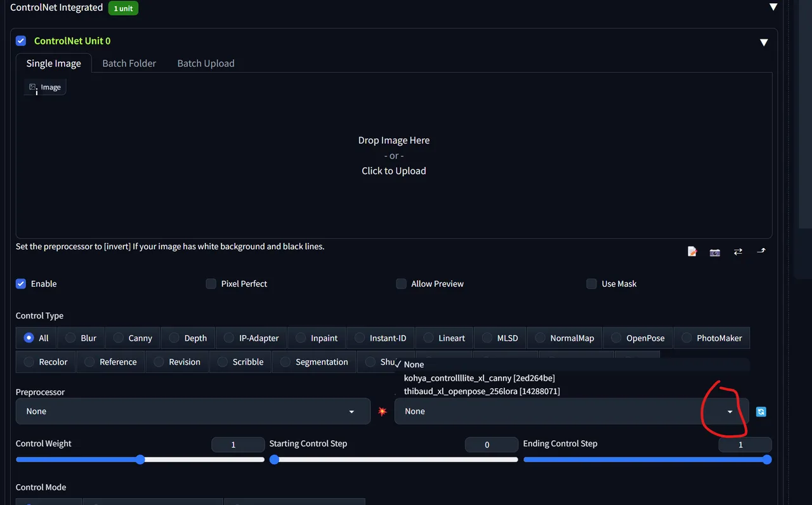Image resolution: width=812 pixels, height=505 pixels.
Task: Send dimensions with the upward arrow icon
Action: pyautogui.click(x=761, y=251)
